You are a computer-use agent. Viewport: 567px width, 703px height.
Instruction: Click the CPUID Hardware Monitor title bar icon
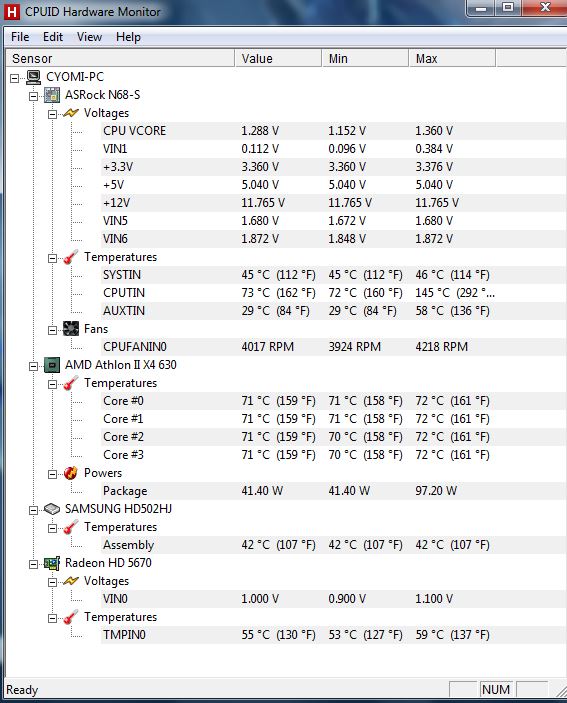(11, 12)
